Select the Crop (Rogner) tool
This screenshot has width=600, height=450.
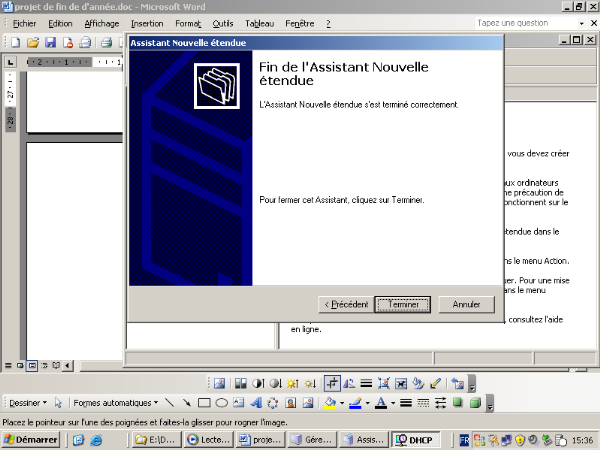tap(333, 383)
